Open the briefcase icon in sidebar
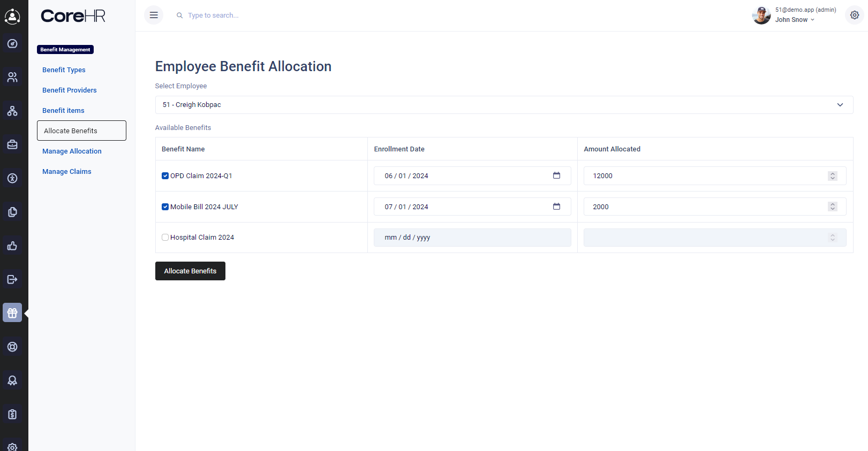The width and height of the screenshot is (868, 451). tap(12, 144)
